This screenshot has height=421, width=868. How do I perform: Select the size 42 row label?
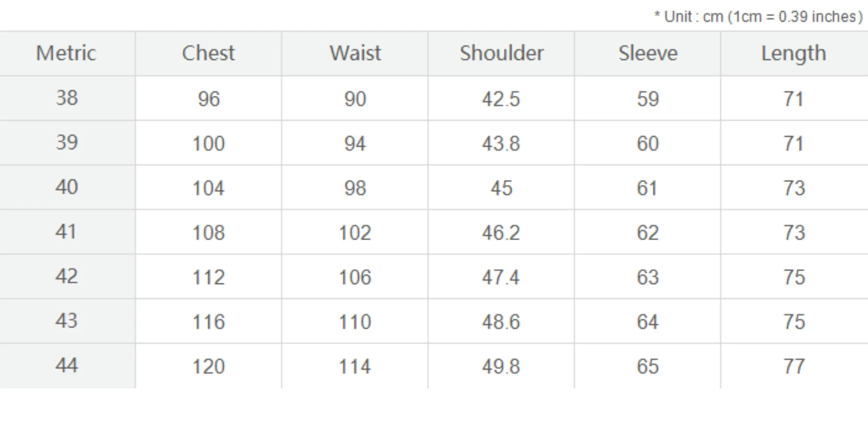click(67, 277)
